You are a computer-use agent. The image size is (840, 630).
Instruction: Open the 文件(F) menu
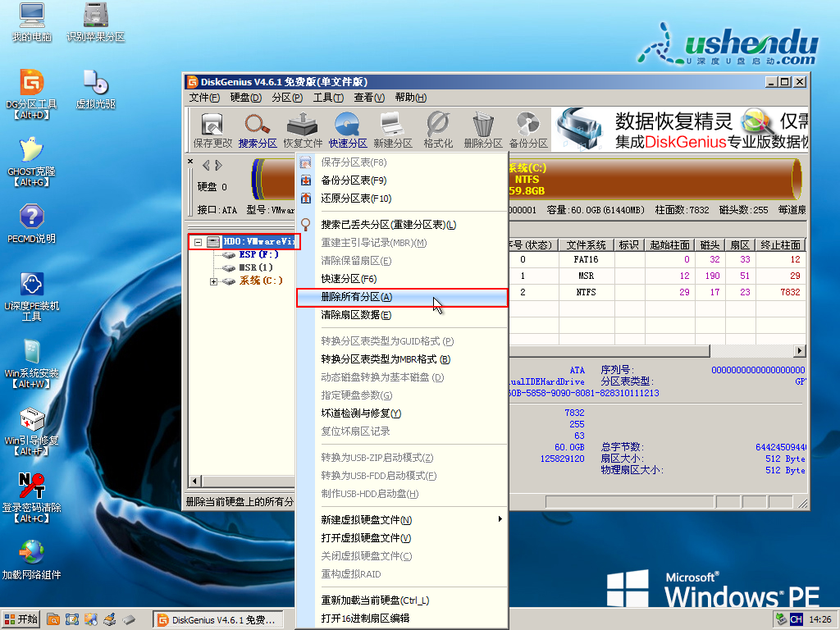click(x=204, y=98)
